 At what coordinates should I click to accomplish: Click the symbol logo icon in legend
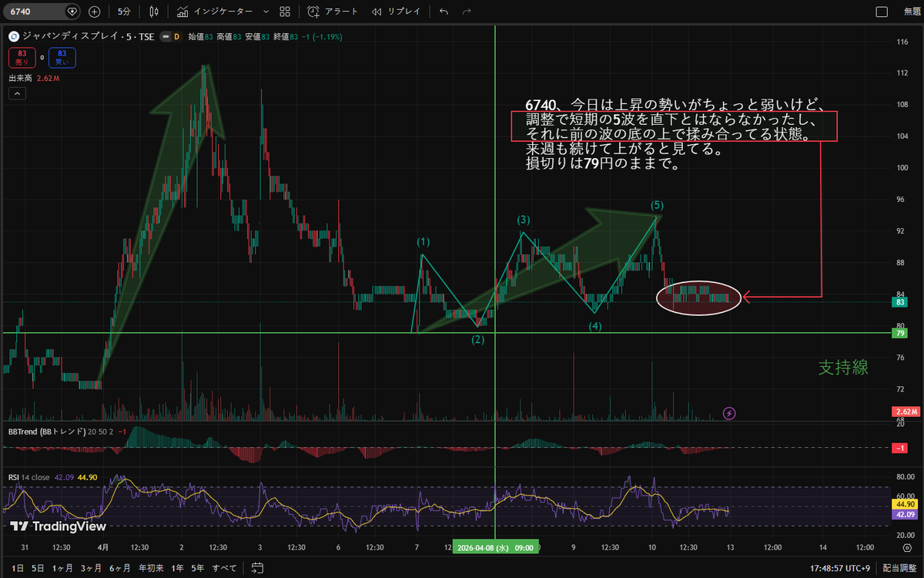coord(13,35)
